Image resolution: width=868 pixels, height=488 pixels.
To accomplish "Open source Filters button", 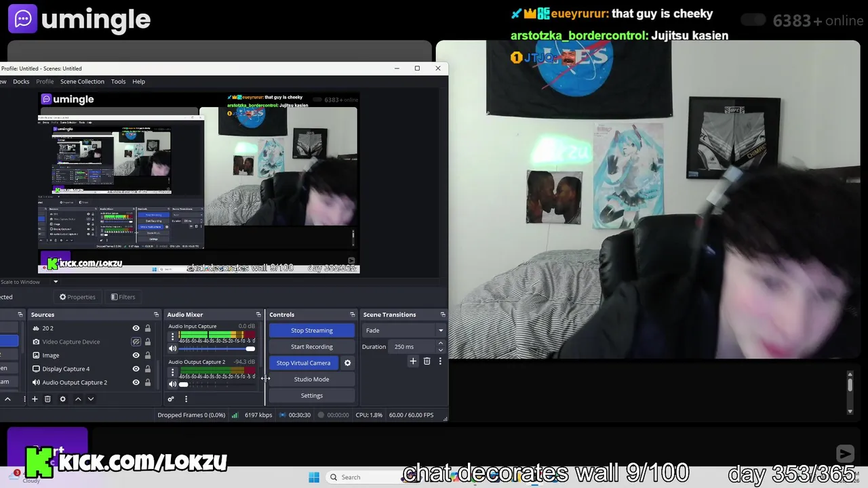I will click(x=123, y=297).
